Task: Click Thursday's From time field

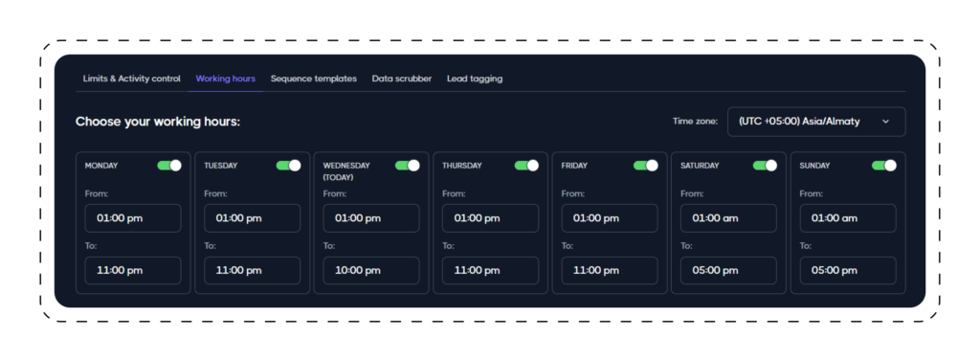Action: click(491, 218)
